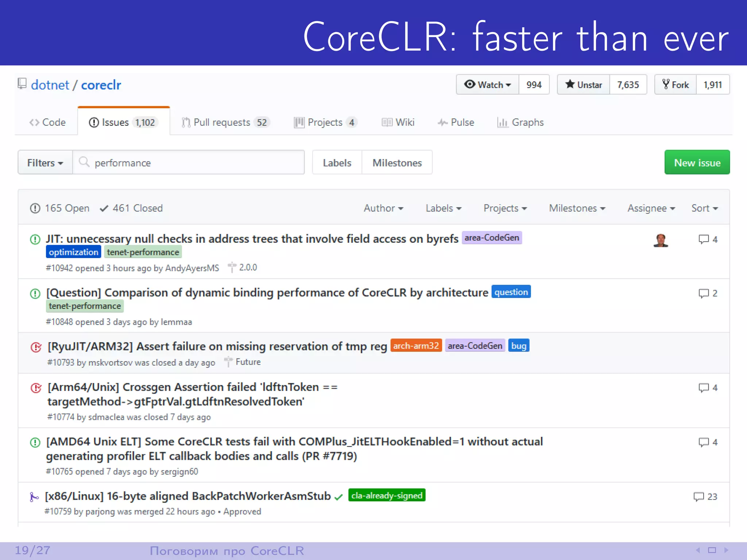Expand the Projects filter dropdown

[x=505, y=208]
